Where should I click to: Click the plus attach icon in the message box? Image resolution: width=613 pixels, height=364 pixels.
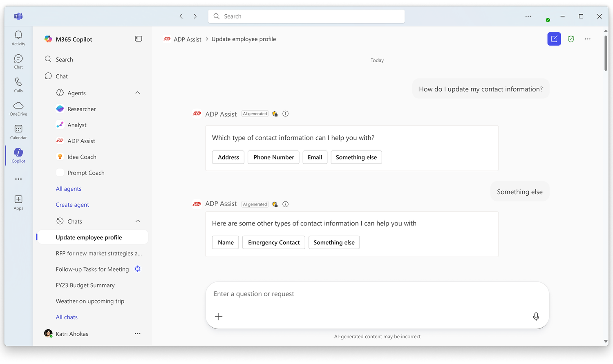tap(219, 317)
